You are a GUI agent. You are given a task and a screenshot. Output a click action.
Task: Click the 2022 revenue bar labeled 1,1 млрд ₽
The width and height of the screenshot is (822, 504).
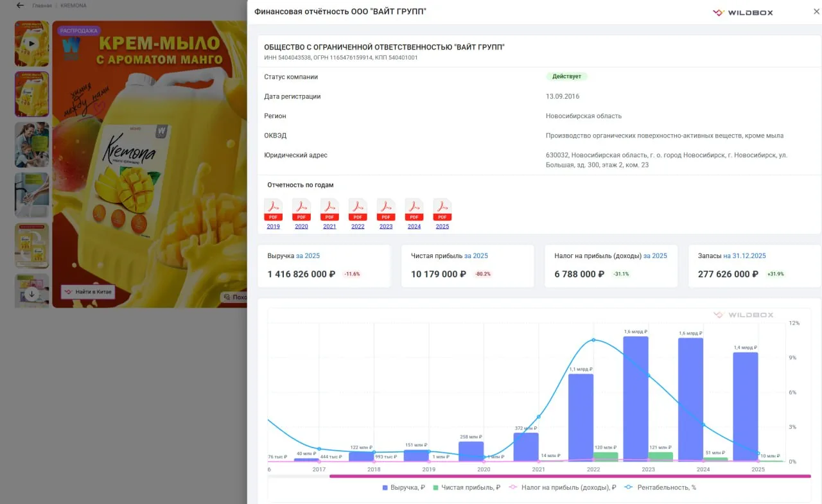(x=581, y=417)
